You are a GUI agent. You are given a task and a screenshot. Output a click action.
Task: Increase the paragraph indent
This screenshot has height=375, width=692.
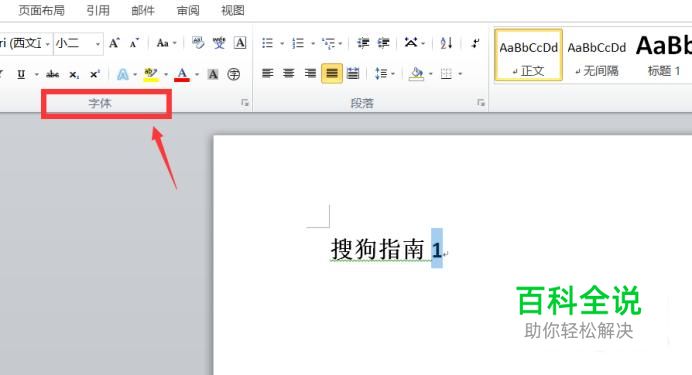coord(384,43)
